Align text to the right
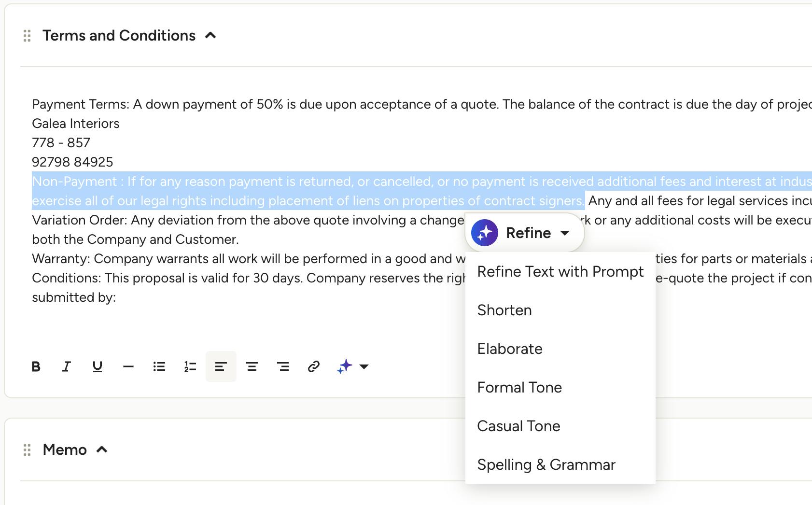The height and width of the screenshot is (505, 812). [x=283, y=366]
